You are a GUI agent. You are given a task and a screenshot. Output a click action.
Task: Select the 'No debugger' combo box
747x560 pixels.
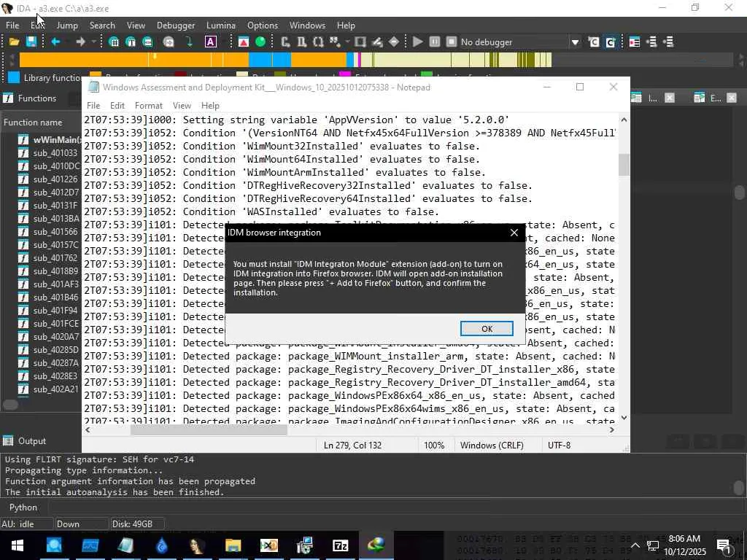(x=519, y=42)
